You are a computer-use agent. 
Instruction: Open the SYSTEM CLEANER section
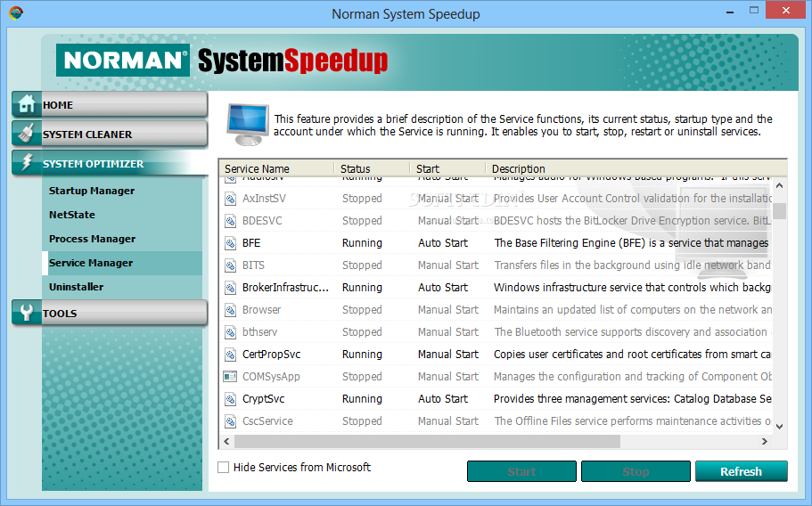[110, 134]
